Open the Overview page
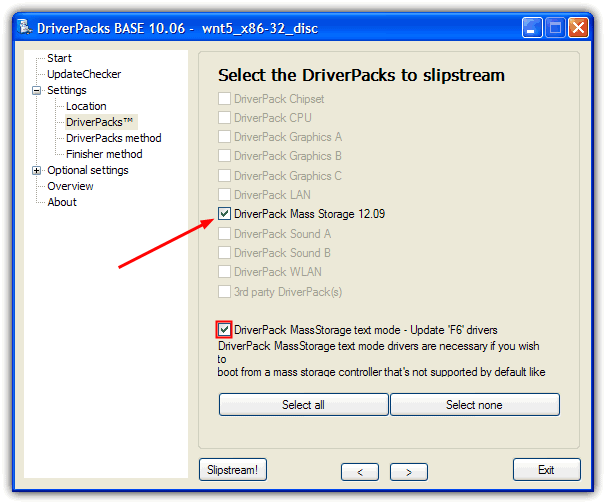Image resolution: width=606 pixels, height=503 pixels. pos(70,186)
